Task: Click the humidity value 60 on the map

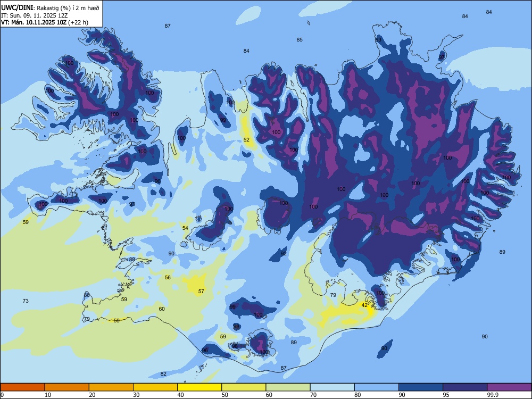Action: [162, 309]
